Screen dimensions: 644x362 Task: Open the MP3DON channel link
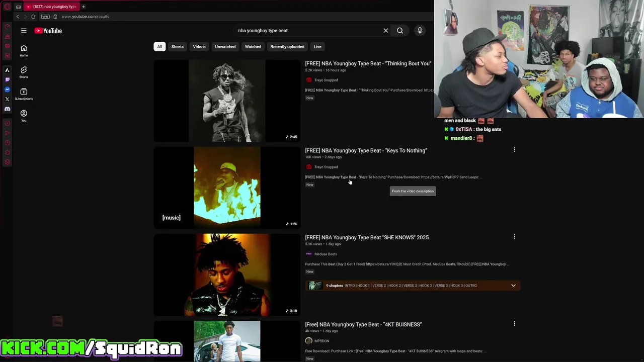click(321, 341)
